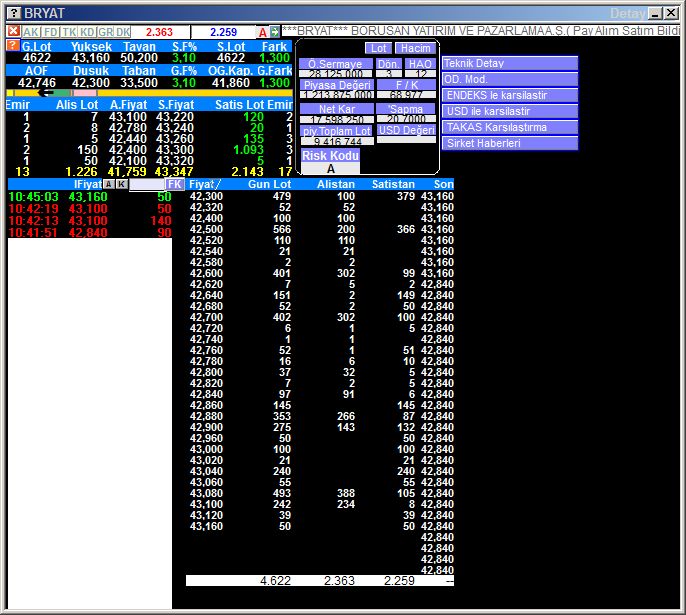Image resolution: width=686 pixels, height=615 pixels.
Task: Click the total Gun Lot 4.622 cell
Action: pyautogui.click(x=275, y=581)
